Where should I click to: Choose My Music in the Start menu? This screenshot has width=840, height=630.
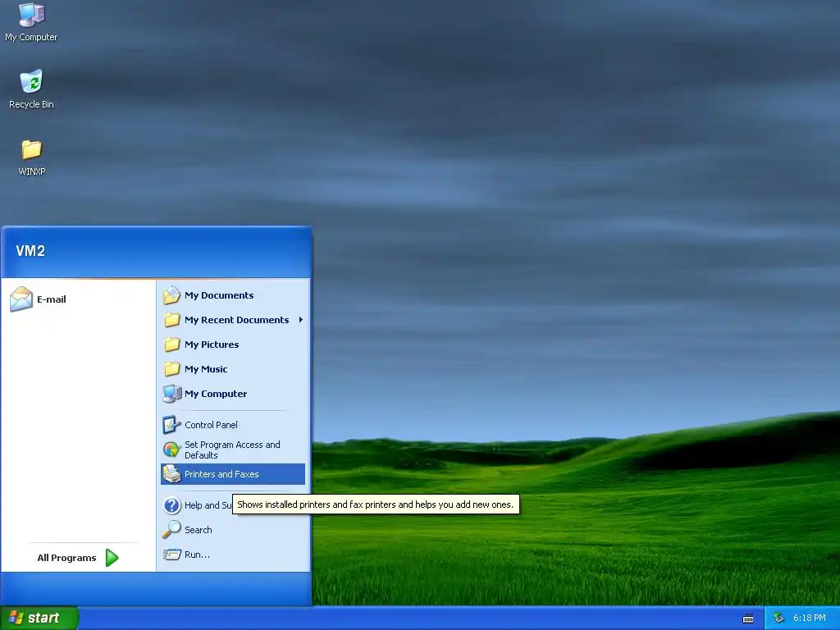(233, 369)
